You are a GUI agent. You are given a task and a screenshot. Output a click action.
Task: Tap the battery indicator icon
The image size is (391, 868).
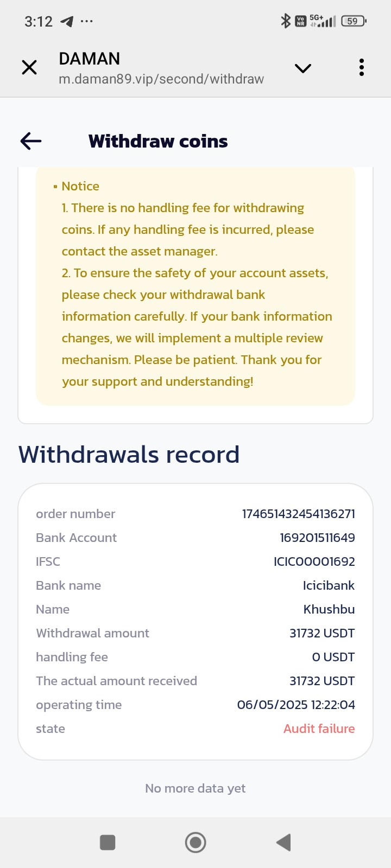click(354, 21)
